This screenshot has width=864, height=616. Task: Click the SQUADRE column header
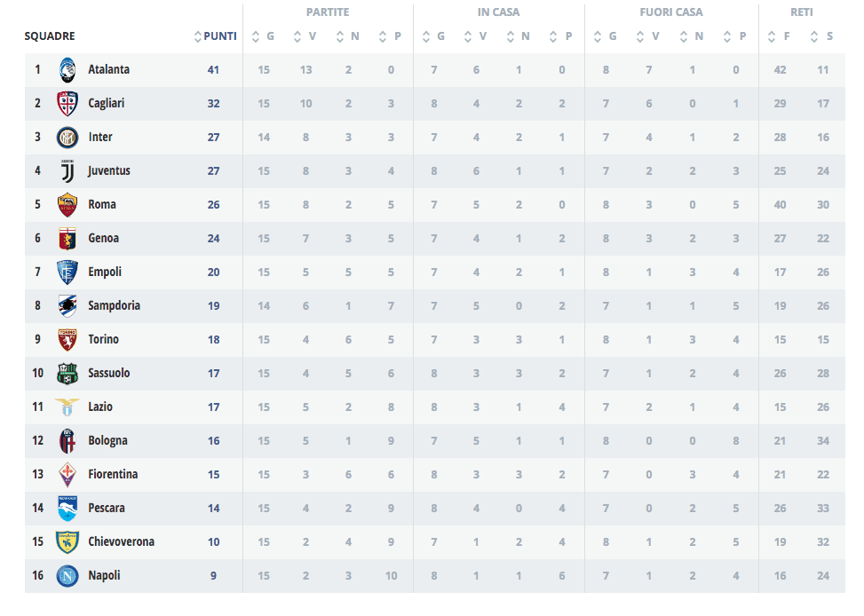point(50,36)
